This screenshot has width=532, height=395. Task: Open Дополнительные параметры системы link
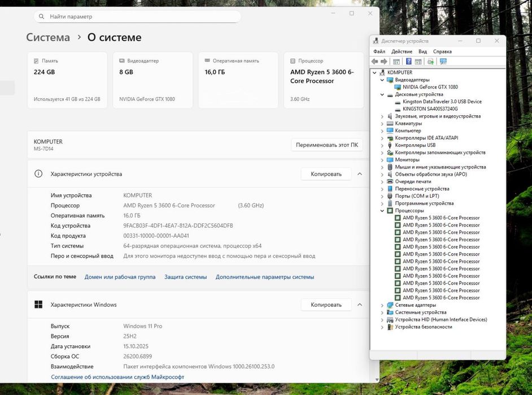(x=265, y=277)
